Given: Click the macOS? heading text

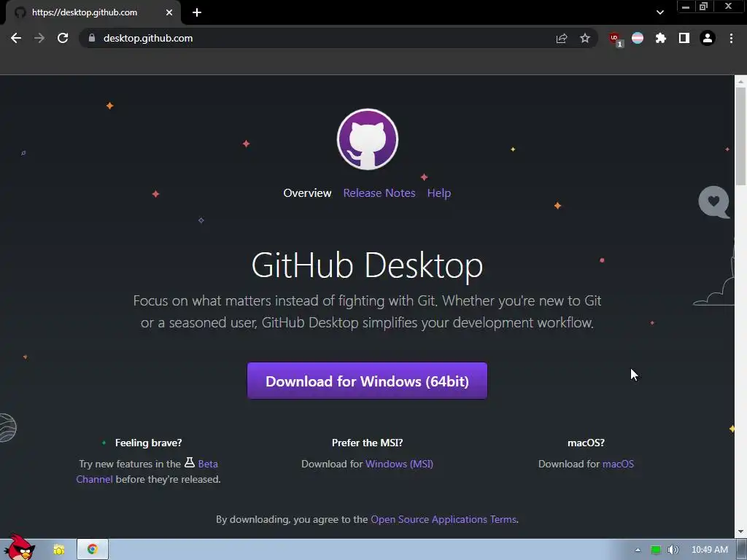Looking at the screenshot, I should (586, 443).
